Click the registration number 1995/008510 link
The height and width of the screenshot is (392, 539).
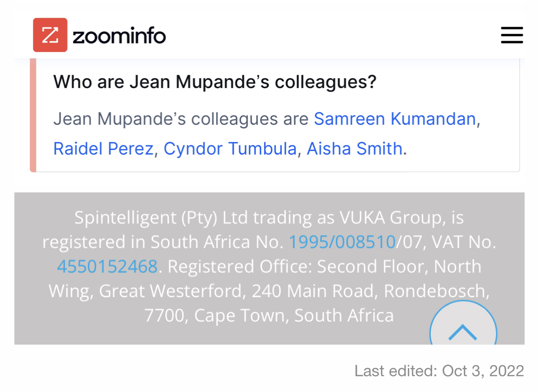342,242
